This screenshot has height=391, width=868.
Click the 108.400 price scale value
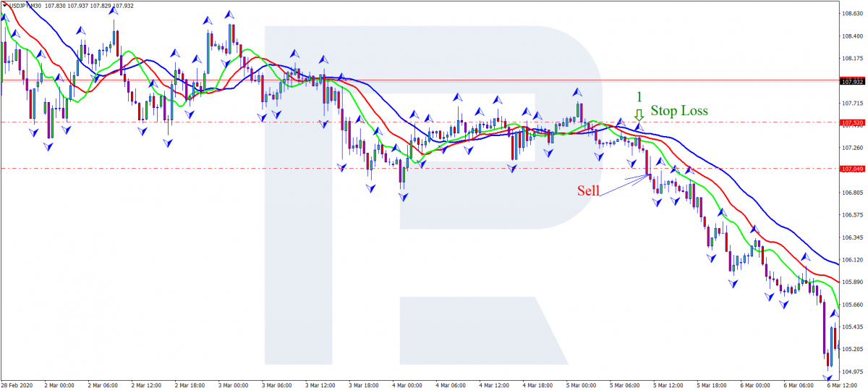pos(854,35)
